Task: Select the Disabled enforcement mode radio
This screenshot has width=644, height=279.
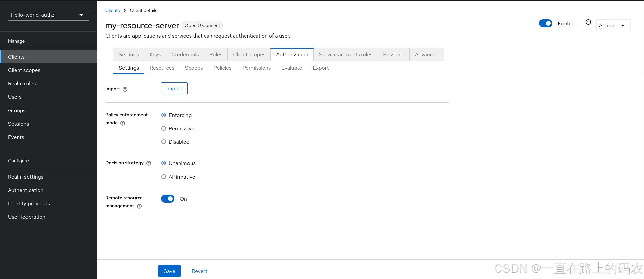Action: (x=164, y=142)
